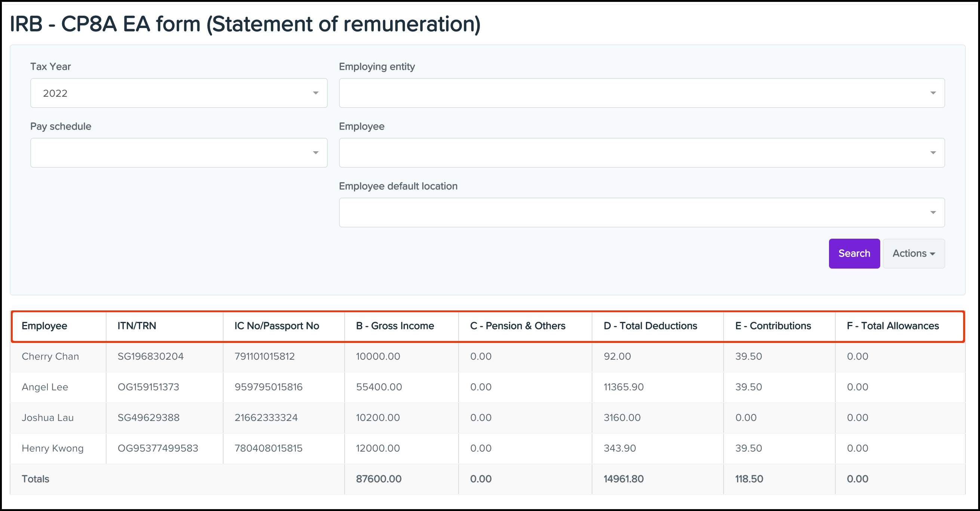Image resolution: width=980 pixels, height=511 pixels.
Task: Click the Employing entity dropdown caret icon
Action: pyautogui.click(x=933, y=93)
